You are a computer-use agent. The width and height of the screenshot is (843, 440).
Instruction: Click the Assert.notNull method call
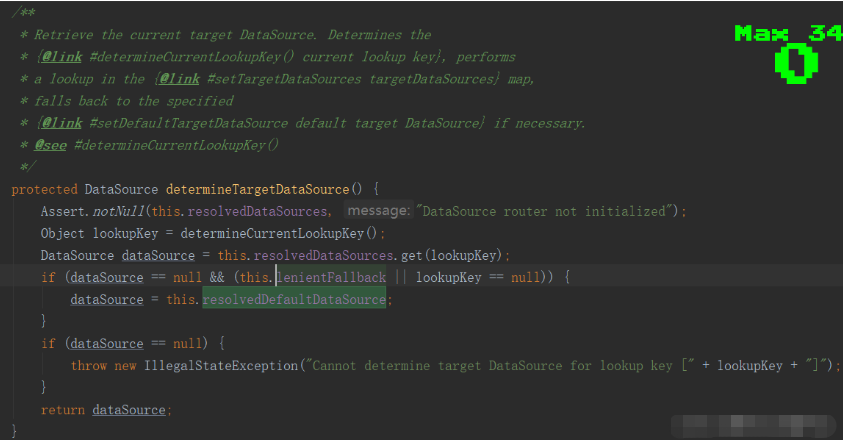point(92,211)
